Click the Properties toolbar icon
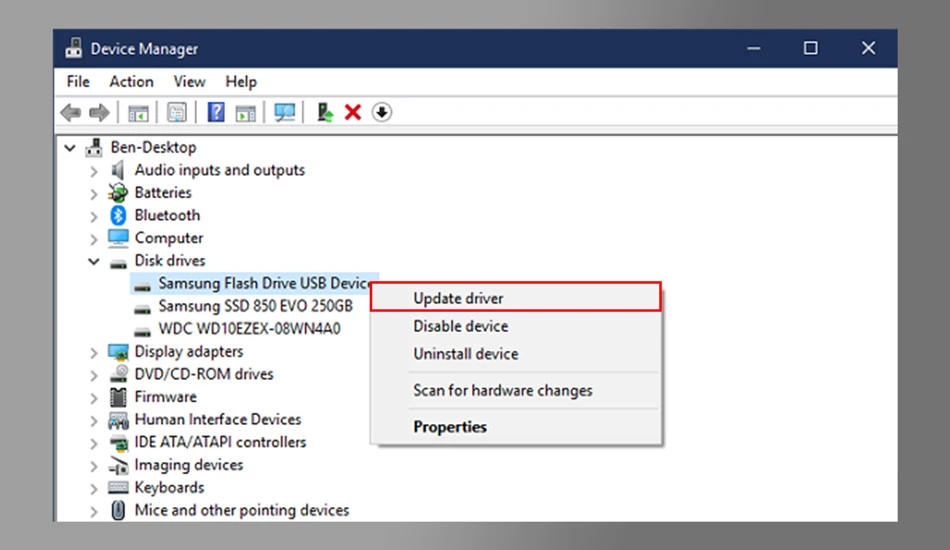 (176, 113)
